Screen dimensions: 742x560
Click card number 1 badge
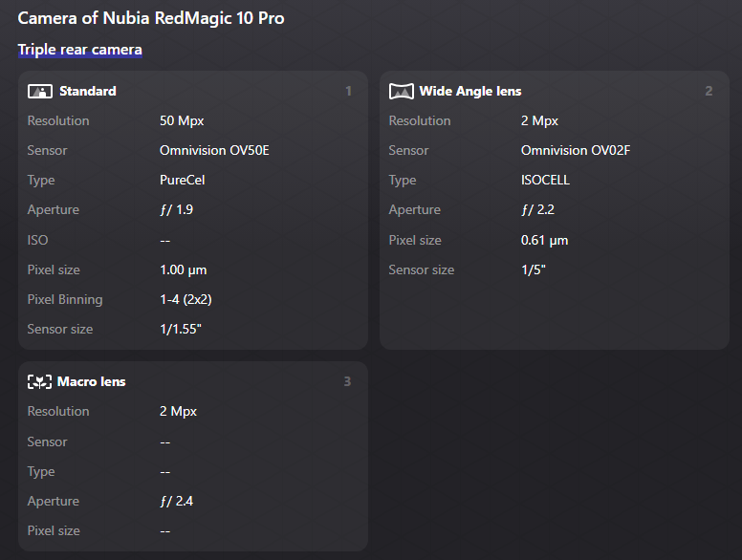coord(348,92)
